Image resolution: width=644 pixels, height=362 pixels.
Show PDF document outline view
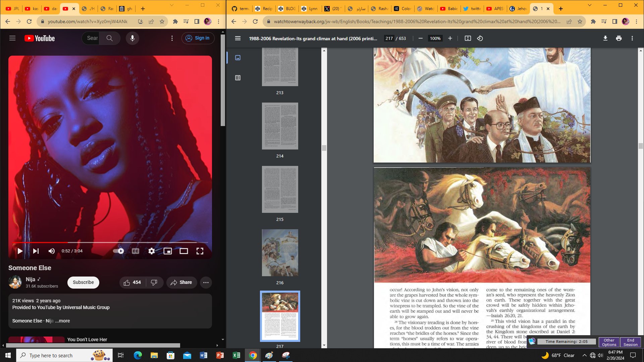[238, 78]
